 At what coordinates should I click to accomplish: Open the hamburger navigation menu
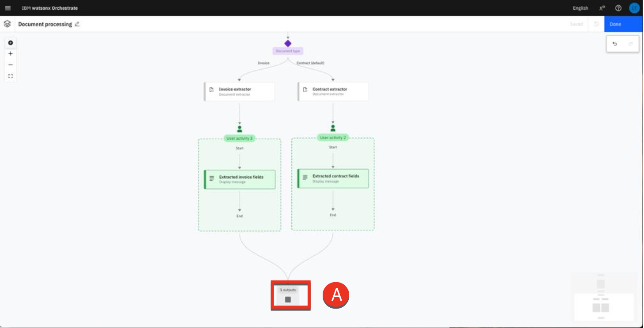coord(8,8)
